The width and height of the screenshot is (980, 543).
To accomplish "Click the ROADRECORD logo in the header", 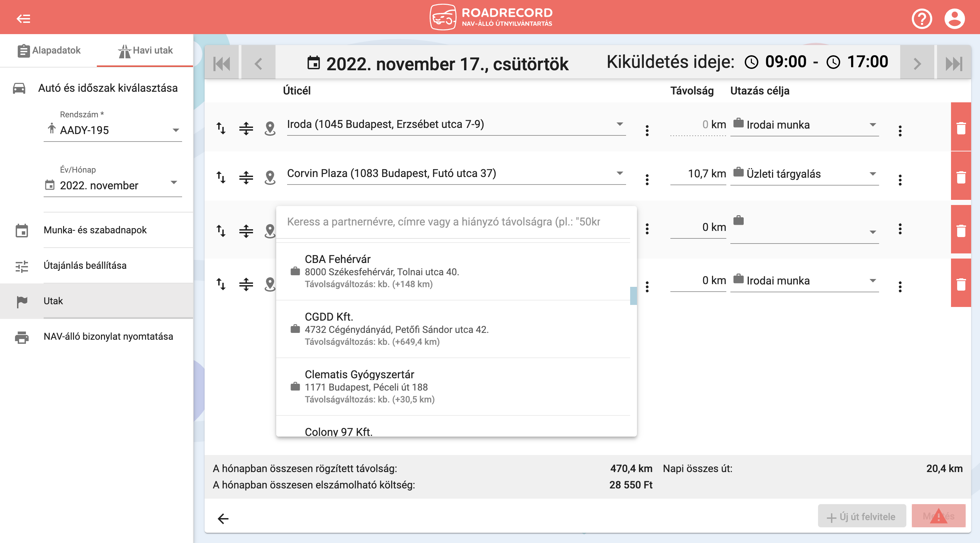I will click(x=490, y=17).
